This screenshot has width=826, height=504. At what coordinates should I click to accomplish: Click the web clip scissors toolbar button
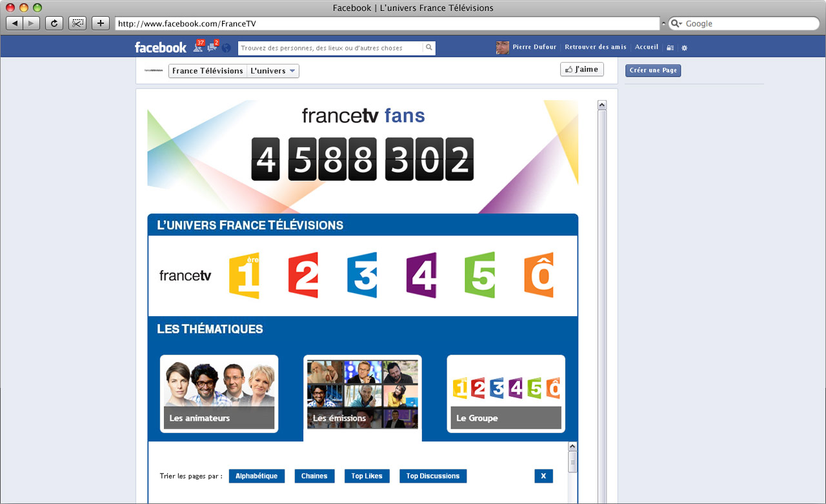coord(77,23)
